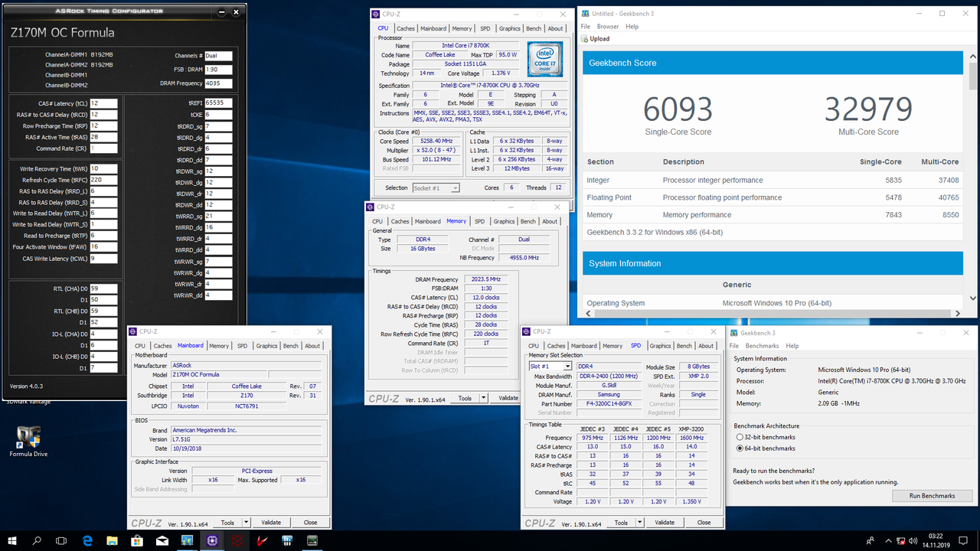Click the single-core score 6093
The image size is (980, 551).
pos(678,109)
